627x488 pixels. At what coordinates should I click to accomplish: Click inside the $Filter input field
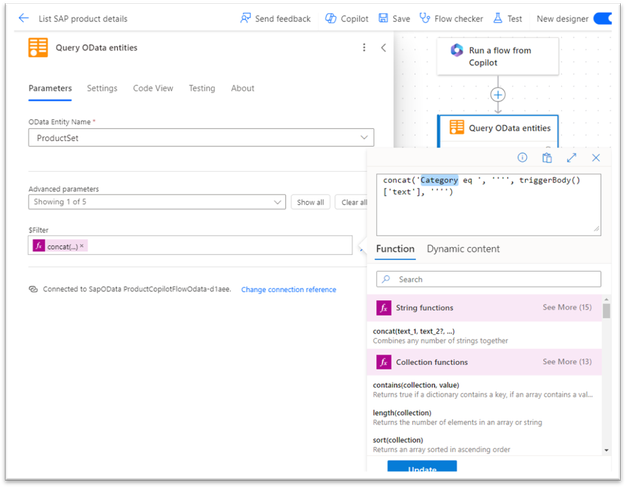point(190,245)
